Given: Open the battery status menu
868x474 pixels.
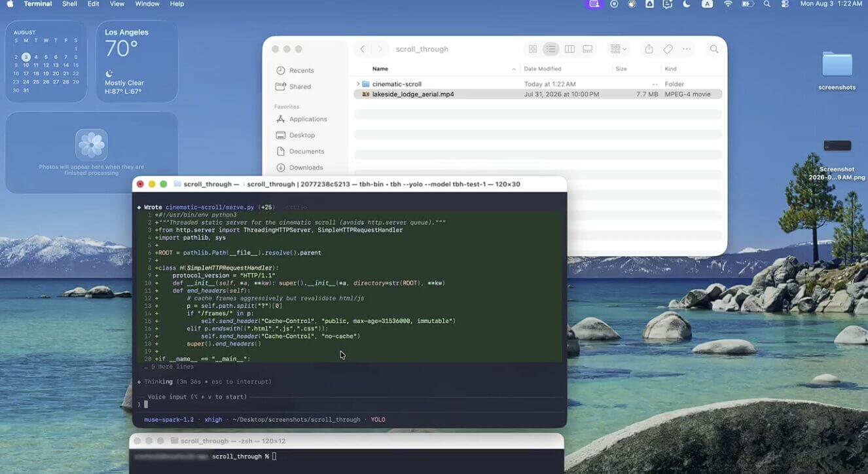Looking at the screenshot, I should pos(748,4).
